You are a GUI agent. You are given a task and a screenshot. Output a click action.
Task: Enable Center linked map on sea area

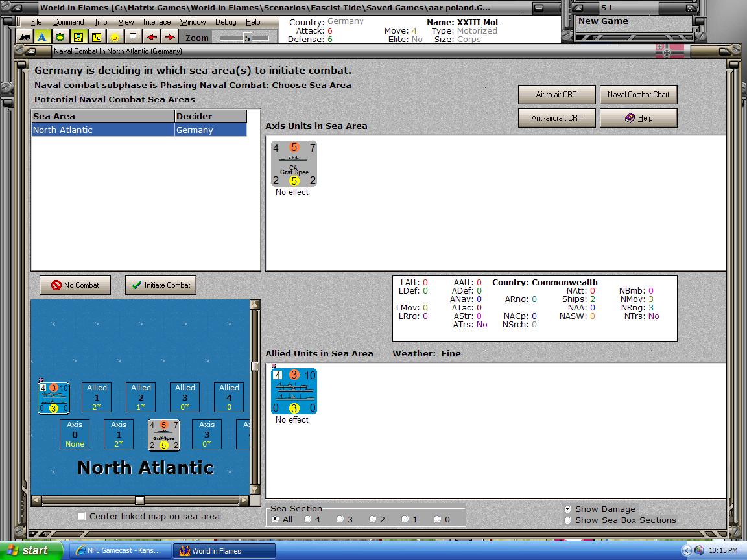pyautogui.click(x=82, y=516)
